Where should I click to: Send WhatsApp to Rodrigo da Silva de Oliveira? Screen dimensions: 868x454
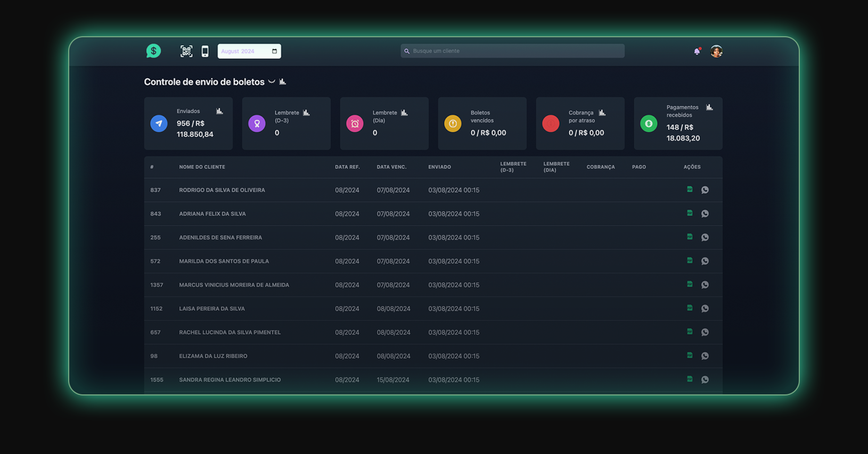click(705, 190)
